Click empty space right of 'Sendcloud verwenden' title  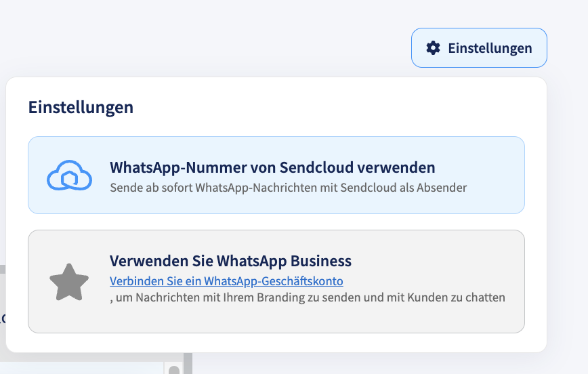click(x=479, y=167)
